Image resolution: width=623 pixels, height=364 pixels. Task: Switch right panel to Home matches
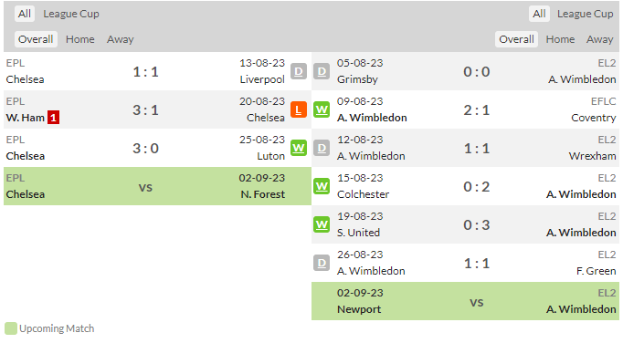pos(560,39)
